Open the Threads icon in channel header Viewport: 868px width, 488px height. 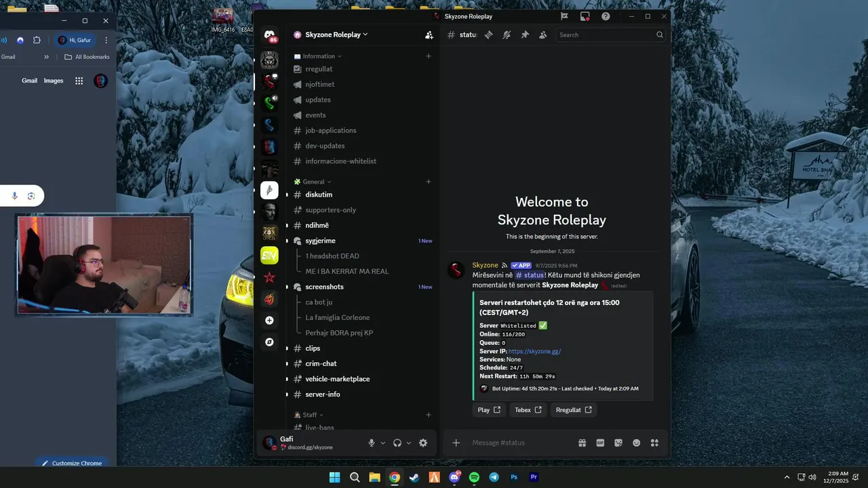pyautogui.click(x=488, y=35)
